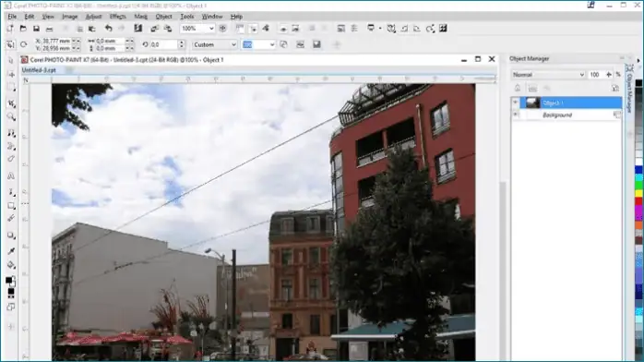Pick the yellow color in palette
The width and height of the screenshot is (644, 362).
click(x=639, y=193)
